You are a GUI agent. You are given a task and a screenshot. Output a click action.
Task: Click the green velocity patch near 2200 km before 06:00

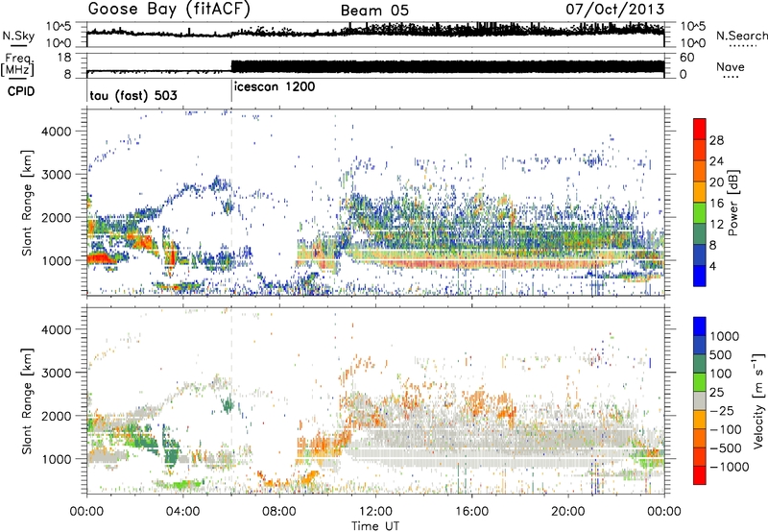pyautogui.click(x=228, y=404)
